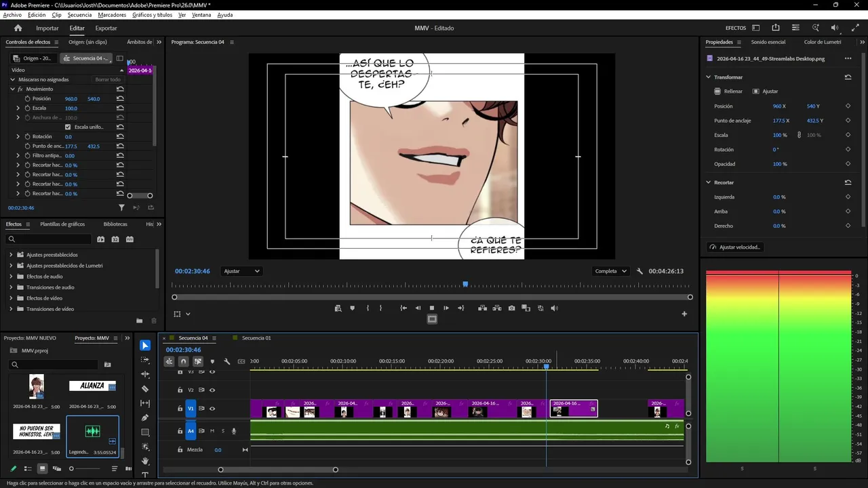This screenshot has height=488, width=868.
Task: Click the selected clip in timeline
Action: tap(574, 408)
